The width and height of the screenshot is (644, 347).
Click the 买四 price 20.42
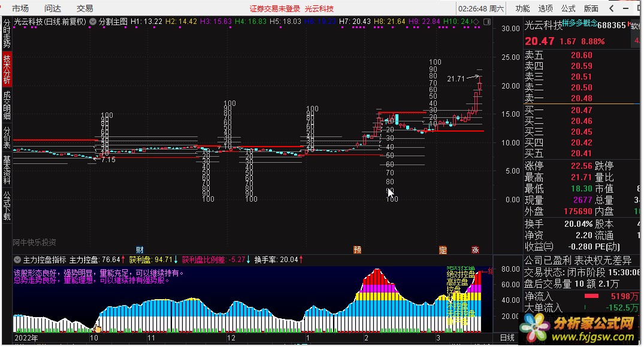pos(581,142)
